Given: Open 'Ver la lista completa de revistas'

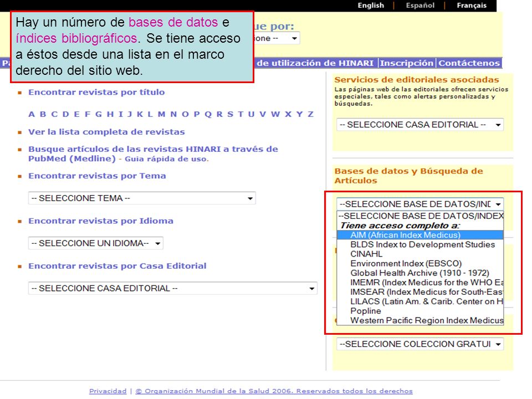Looking at the screenshot, I should (106, 132).
